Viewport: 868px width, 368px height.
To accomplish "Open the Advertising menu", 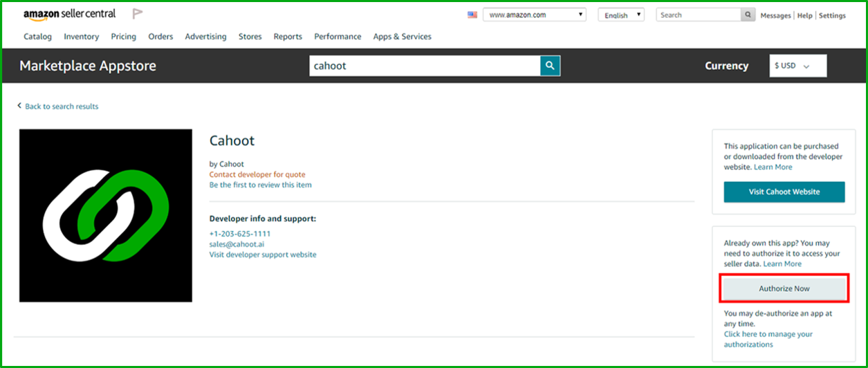I will (205, 37).
